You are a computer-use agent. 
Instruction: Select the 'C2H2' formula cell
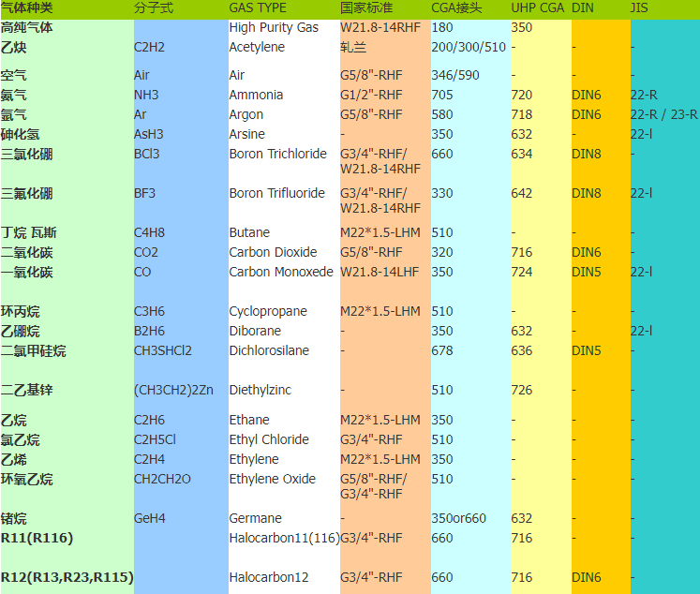pyautogui.click(x=149, y=47)
